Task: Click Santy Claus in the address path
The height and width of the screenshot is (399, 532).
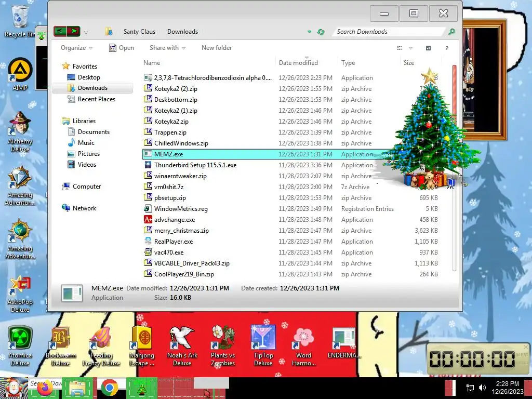Action: click(x=139, y=32)
